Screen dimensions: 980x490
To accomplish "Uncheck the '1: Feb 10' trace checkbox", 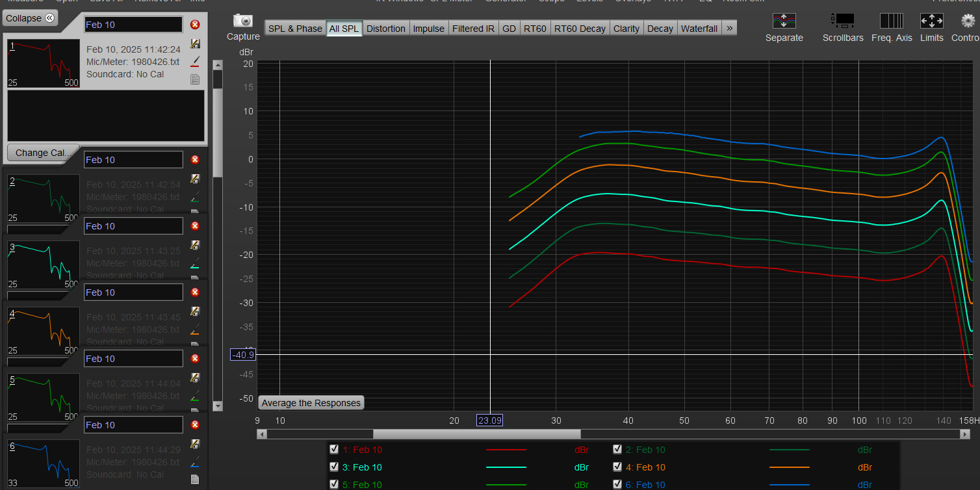I will point(334,448).
